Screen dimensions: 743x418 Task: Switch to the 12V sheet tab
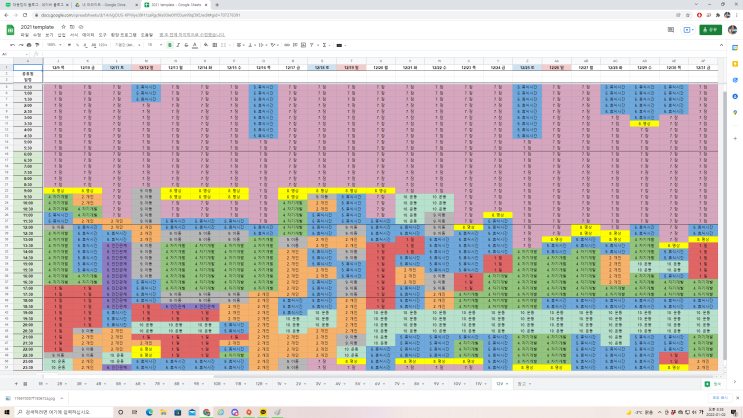click(x=501, y=384)
